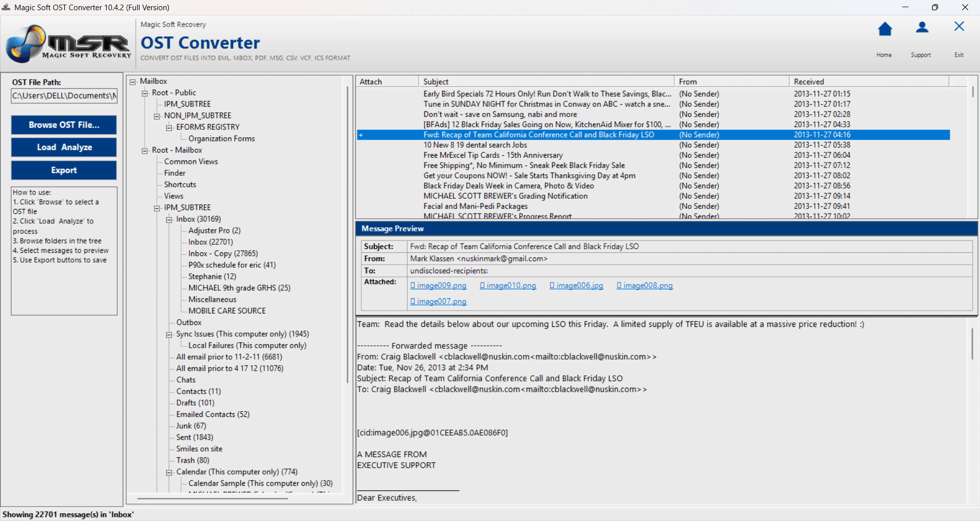Sort messages by Received column header
Viewport: 980px width, 521px height.
(x=869, y=82)
